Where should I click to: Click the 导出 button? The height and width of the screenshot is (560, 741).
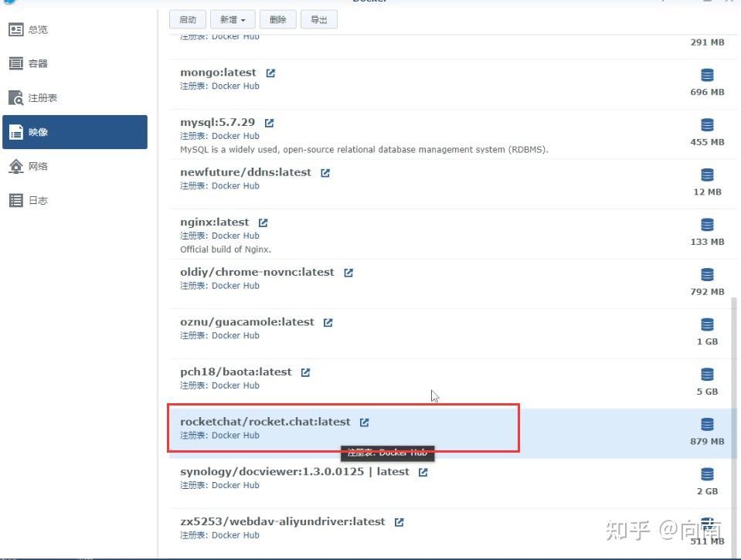pyautogui.click(x=319, y=19)
